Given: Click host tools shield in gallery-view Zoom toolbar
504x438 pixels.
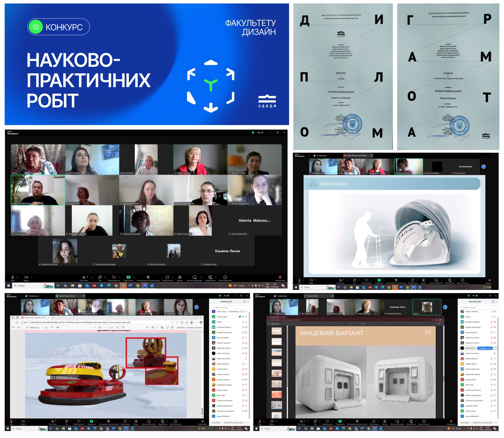Looking at the screenshot, I should tap(148, 277).
